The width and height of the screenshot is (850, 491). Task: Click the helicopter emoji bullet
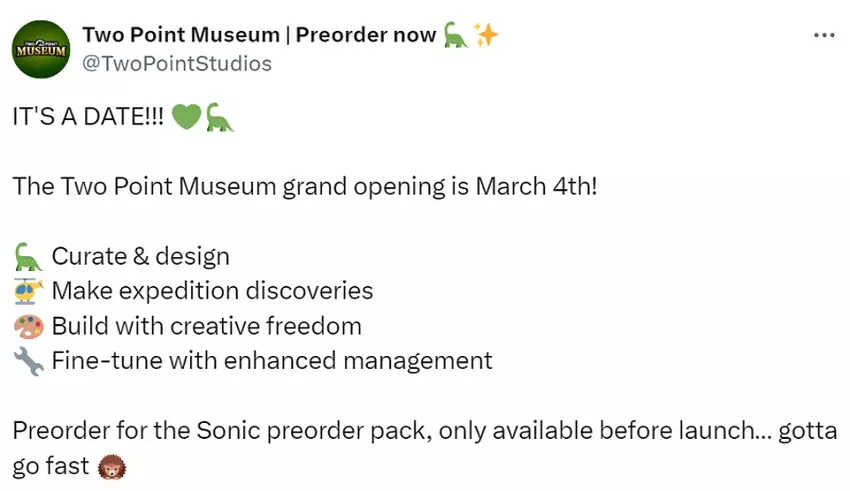click(29, 292)
